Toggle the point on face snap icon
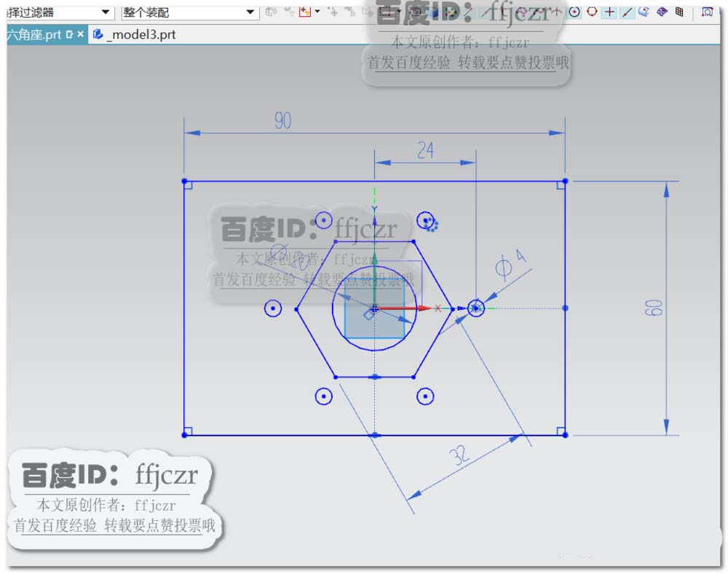 click(x=644, y=12)
